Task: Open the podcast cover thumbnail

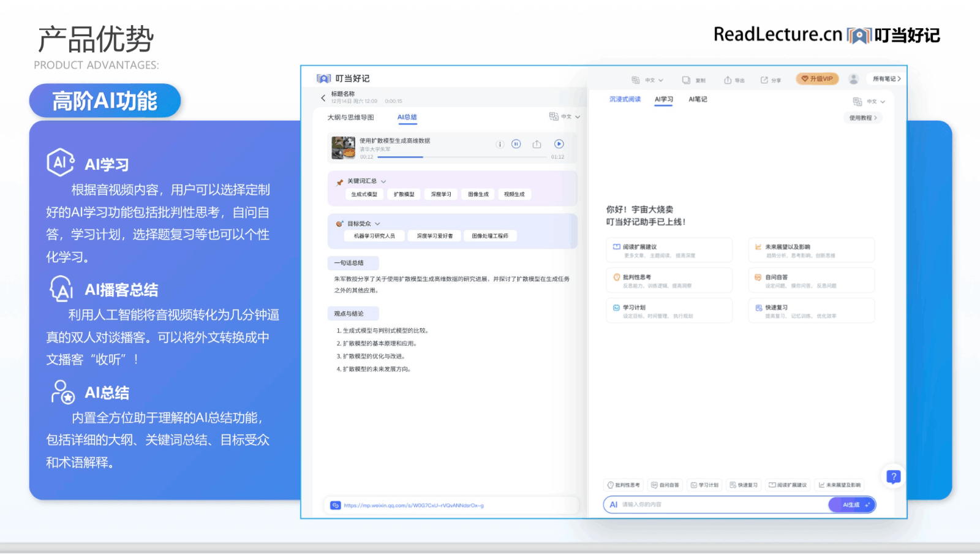Action: (344, 148)
